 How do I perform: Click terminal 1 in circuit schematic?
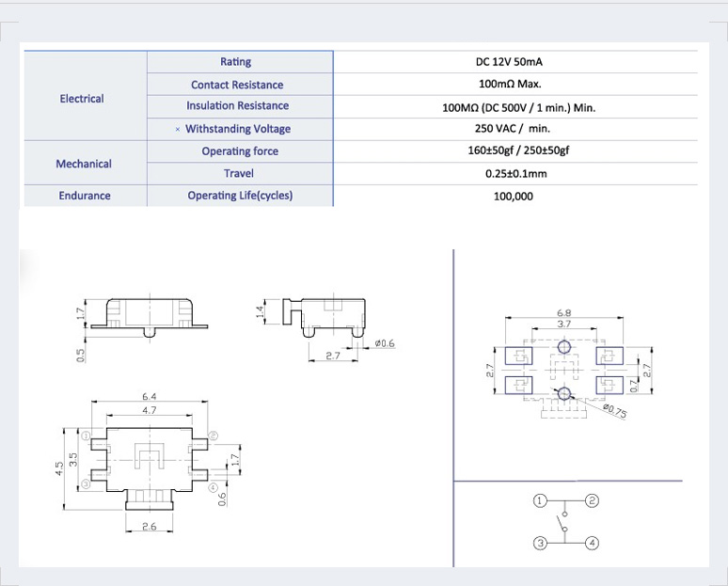click(x=540, y=501)
